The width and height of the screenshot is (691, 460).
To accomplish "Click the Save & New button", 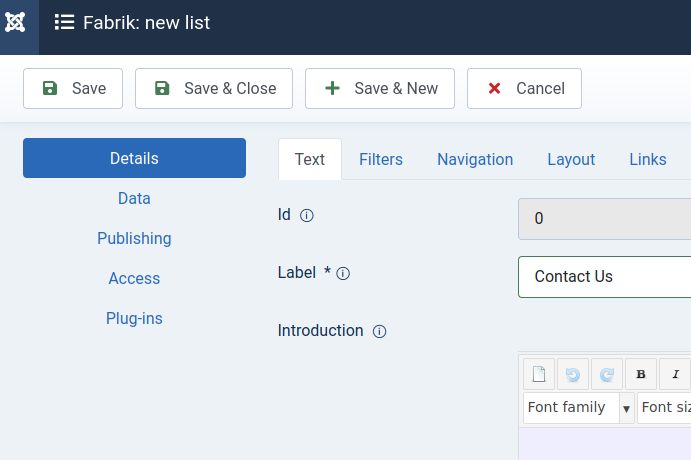I will (x=380, y=88).
